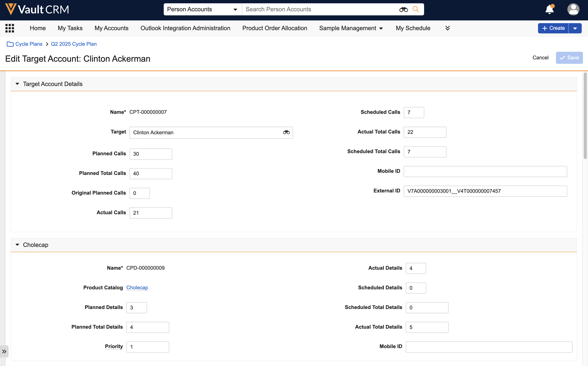Click the Cycle Plans folder icon
The height and width of the screenshot is (366, 588).
point(10,44)
